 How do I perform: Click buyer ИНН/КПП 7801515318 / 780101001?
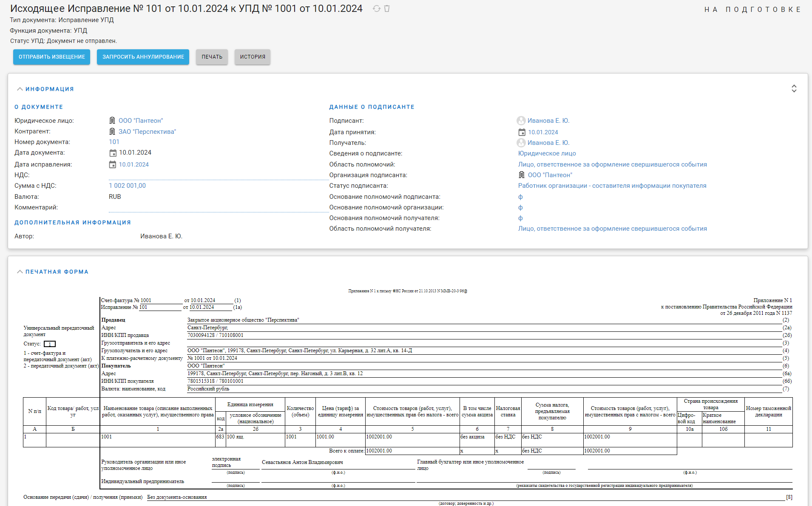[x=216, y=381]
